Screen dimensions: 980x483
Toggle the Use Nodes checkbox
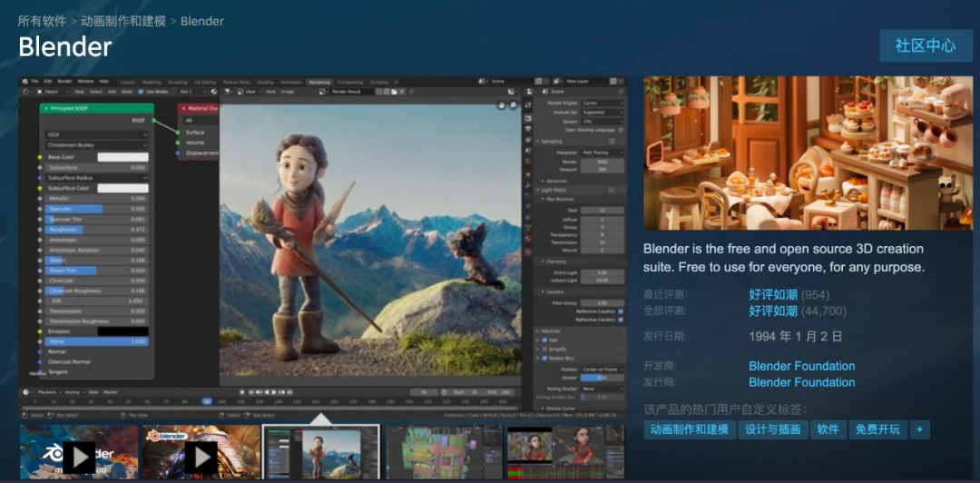tap(141, 92)
